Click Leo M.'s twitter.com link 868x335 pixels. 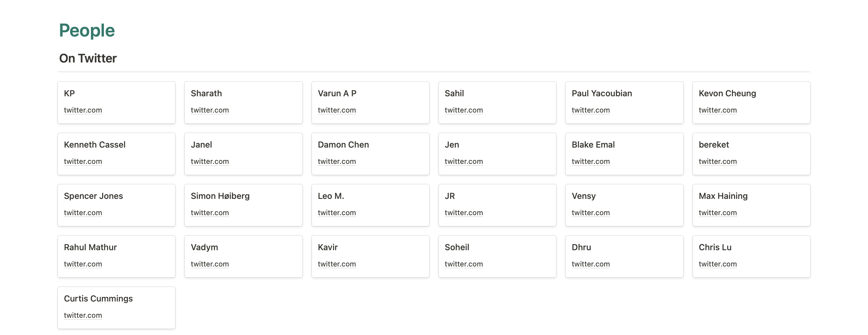[337, 212]
